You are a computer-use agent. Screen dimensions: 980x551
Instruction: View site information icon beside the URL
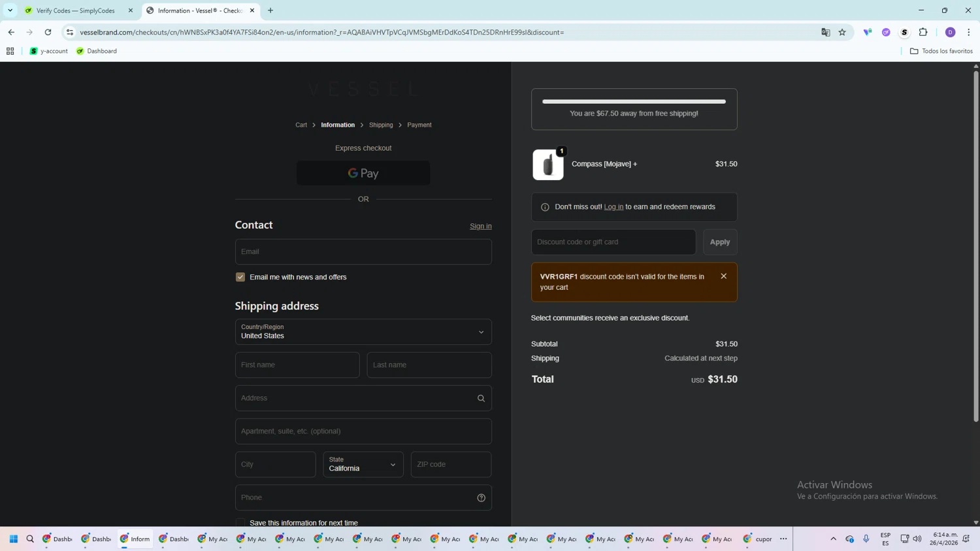70,32
